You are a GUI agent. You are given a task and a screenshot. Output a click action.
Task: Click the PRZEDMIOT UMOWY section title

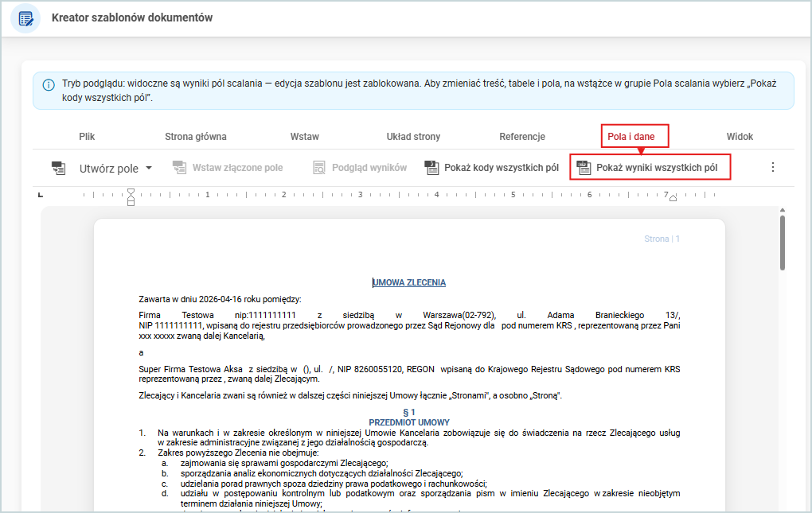(x=409, y=422)
